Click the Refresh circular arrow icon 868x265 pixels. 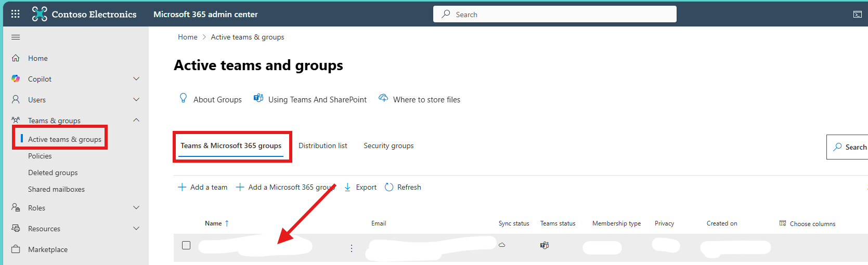[389, 187]
